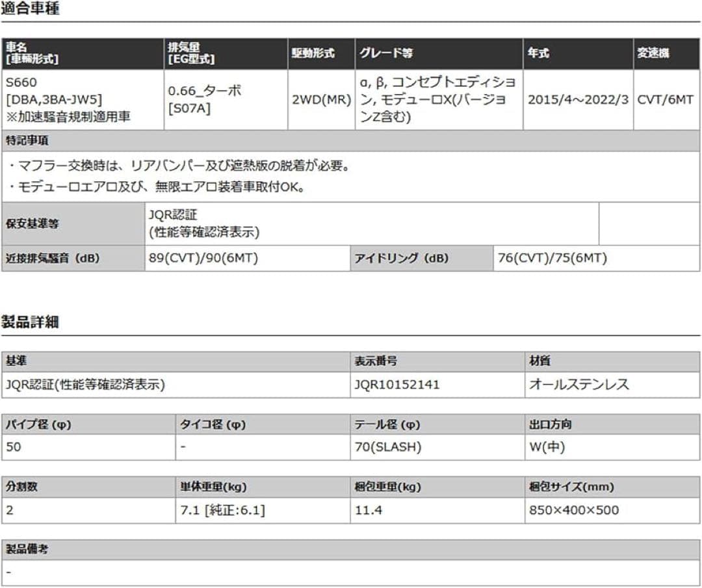Select the S660 [DBA,3BA-JW5] vehicle cell
702x588 pixels.
coord(83,99)
